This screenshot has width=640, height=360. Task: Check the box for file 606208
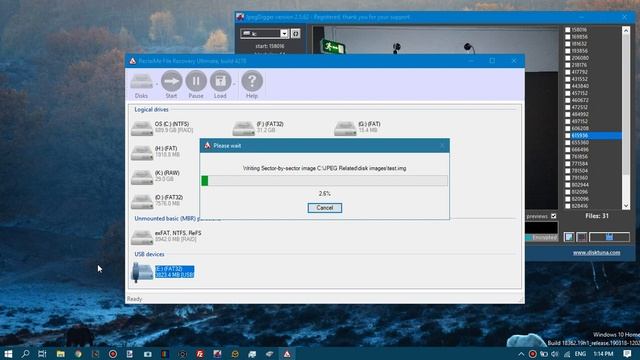coord(567,129)
